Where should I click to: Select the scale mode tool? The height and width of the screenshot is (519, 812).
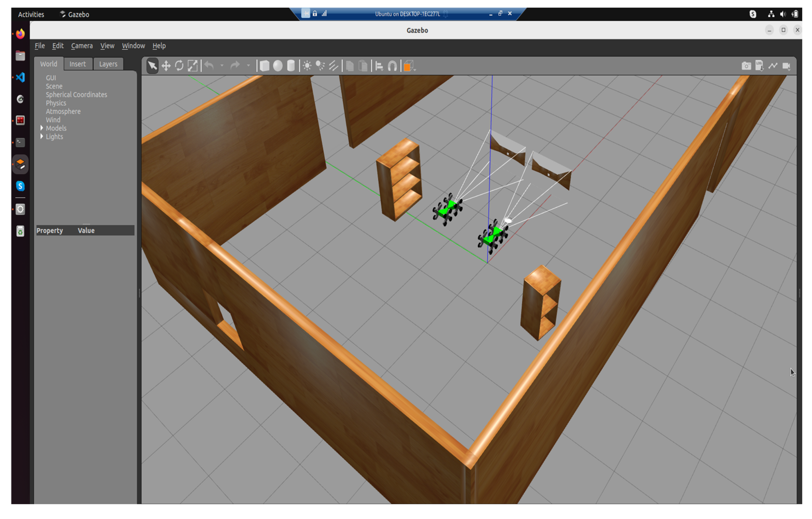[192, 66]
